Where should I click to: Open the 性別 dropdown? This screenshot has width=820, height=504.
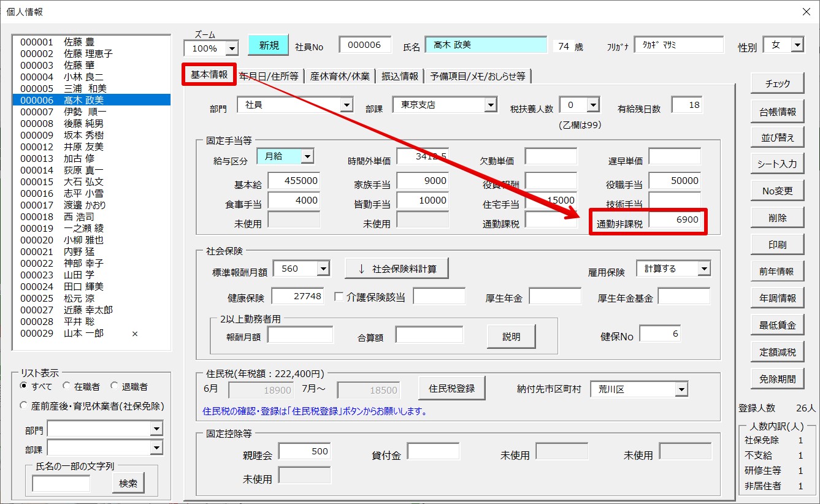pos(797,45)
